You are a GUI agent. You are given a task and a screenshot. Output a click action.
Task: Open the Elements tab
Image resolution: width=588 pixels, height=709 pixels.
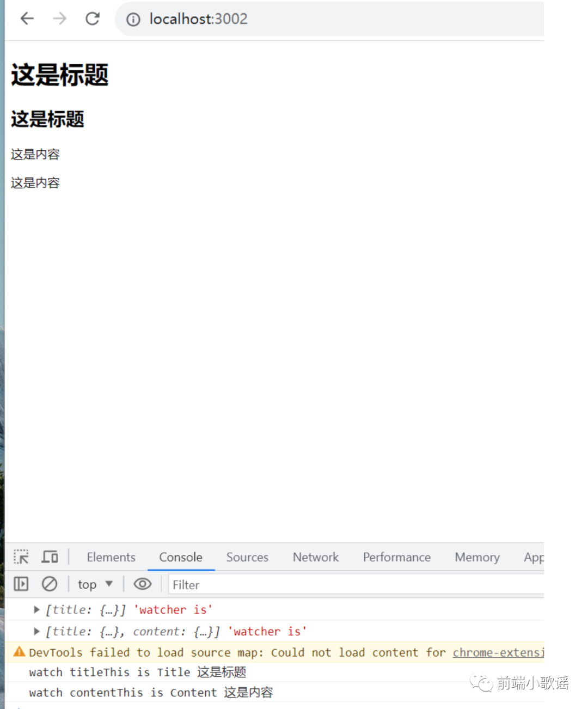[111, 557]
